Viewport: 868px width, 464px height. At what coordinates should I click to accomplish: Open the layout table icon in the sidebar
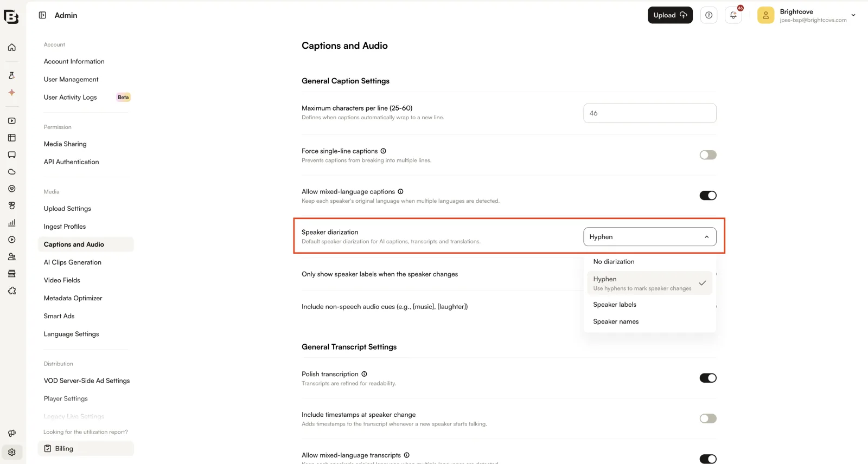tap(12, 138)
